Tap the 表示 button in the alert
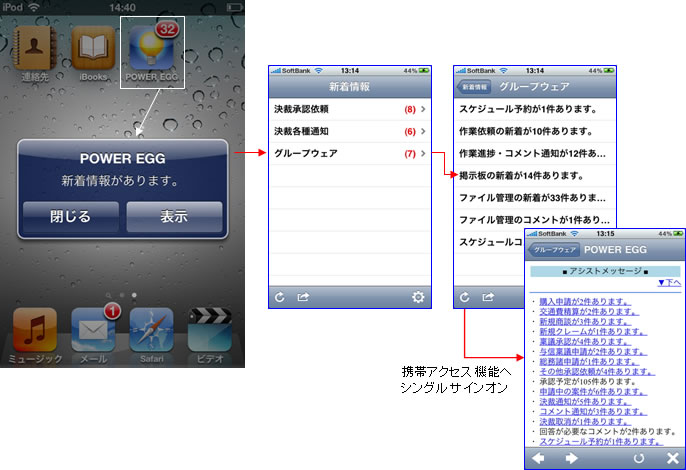This screenshot has height=470, width=686. 174,216
